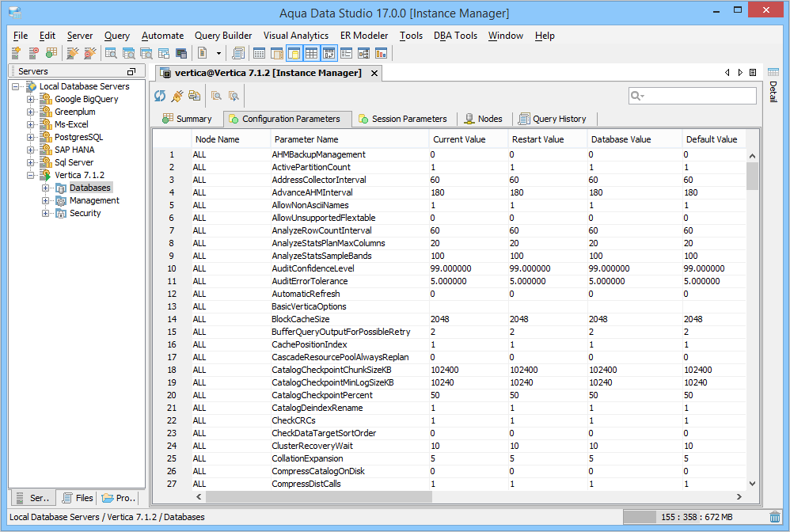This screenshot has height=532, width=790.
Task: Expand the Databases folder node
Action: (45, 188)
